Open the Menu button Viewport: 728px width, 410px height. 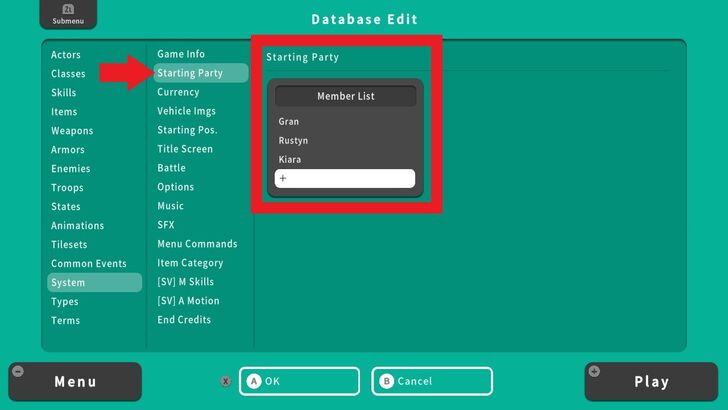pos(75,381)
